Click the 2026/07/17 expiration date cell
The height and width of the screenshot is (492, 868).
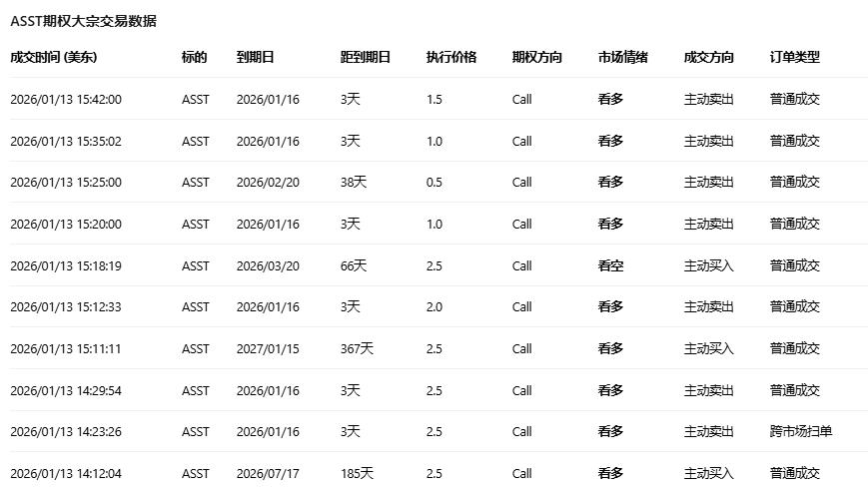coord(268,473)
